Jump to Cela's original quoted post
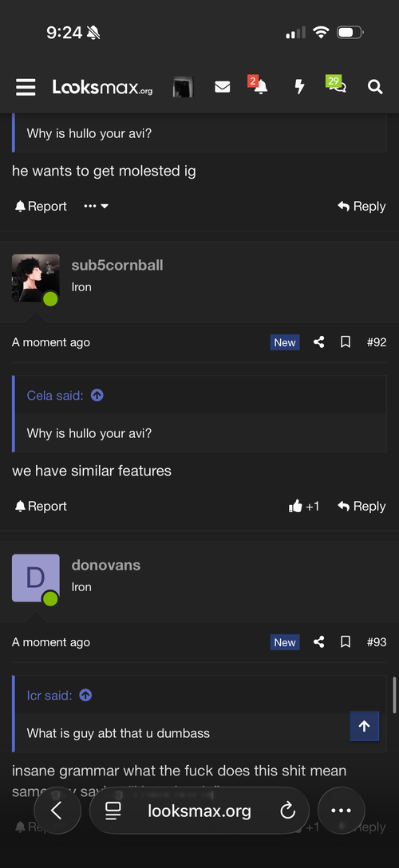The image size is (399, 868). tap(97, 395)
